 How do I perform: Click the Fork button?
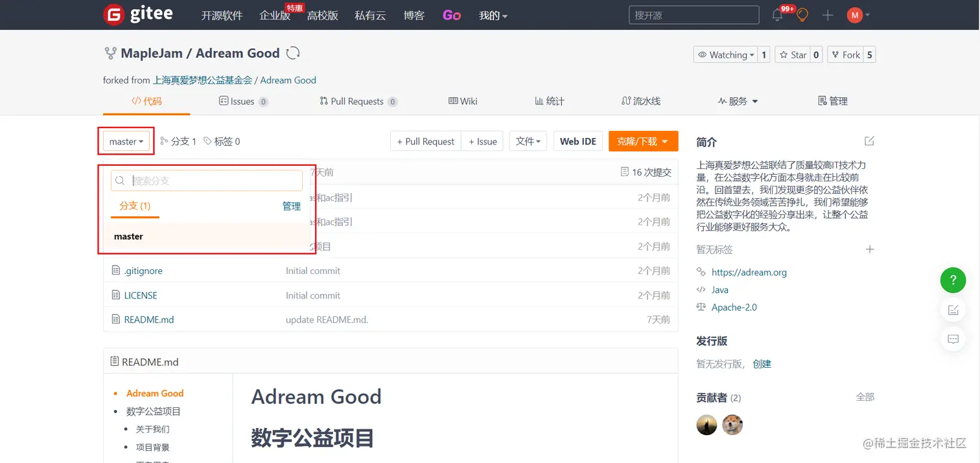coord(845,55)
